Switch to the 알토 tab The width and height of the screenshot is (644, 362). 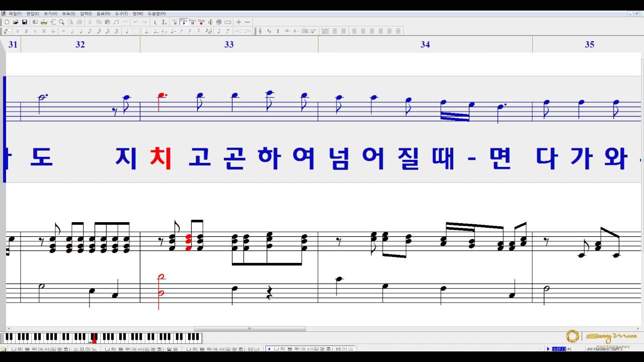click(x=141, y=348)
